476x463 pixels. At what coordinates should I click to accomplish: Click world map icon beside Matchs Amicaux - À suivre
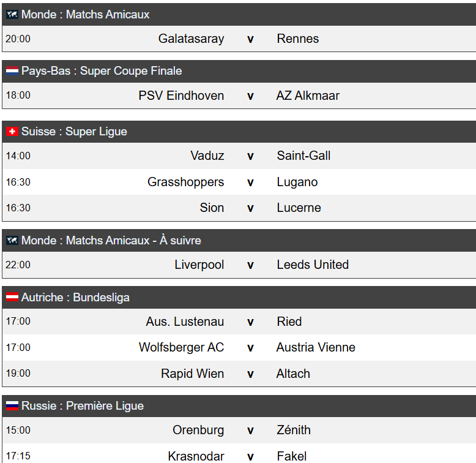coord(12,240)
